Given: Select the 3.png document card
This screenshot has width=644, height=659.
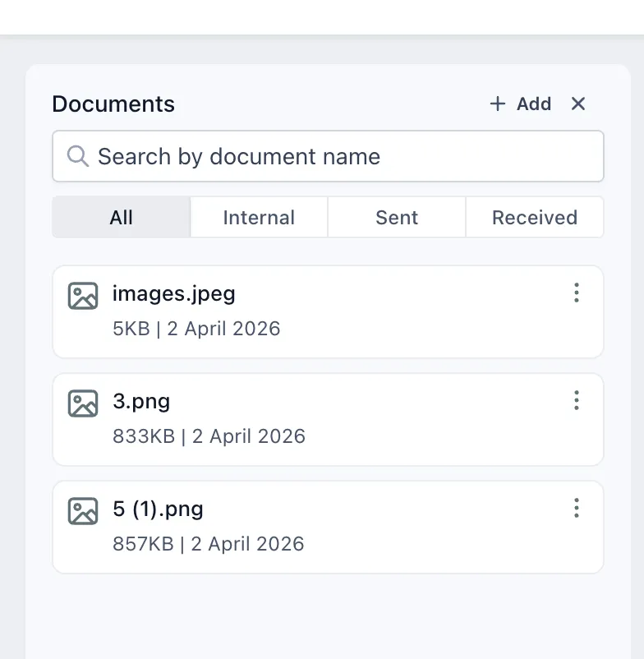Looking at the screenshot, I should tap(328, 418).
